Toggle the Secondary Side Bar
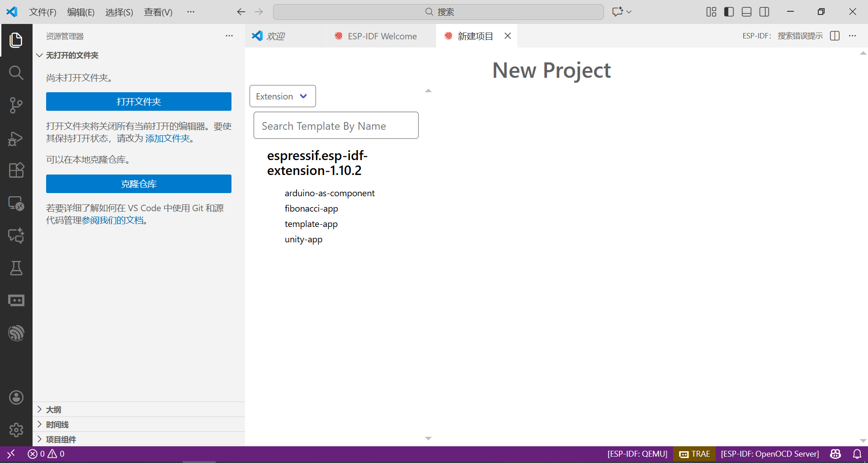Viewport: 868px width, 463px height. click(764, 12)
